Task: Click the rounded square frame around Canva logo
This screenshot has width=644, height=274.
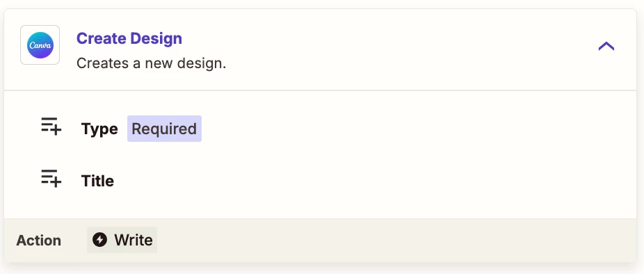Action: coord(40,45)
